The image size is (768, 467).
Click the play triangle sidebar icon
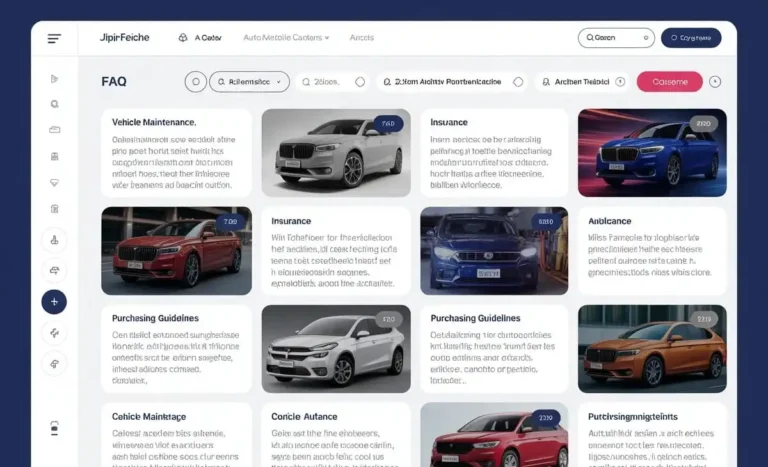click(54, 79)
